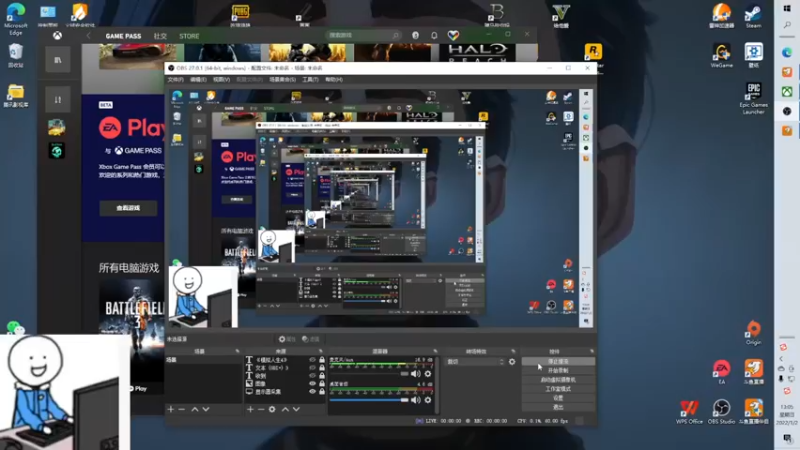Open the Steam desktop shortcut
Image resolution: width=800 pixels, height=450 pixels.
(x=753, y=15)
